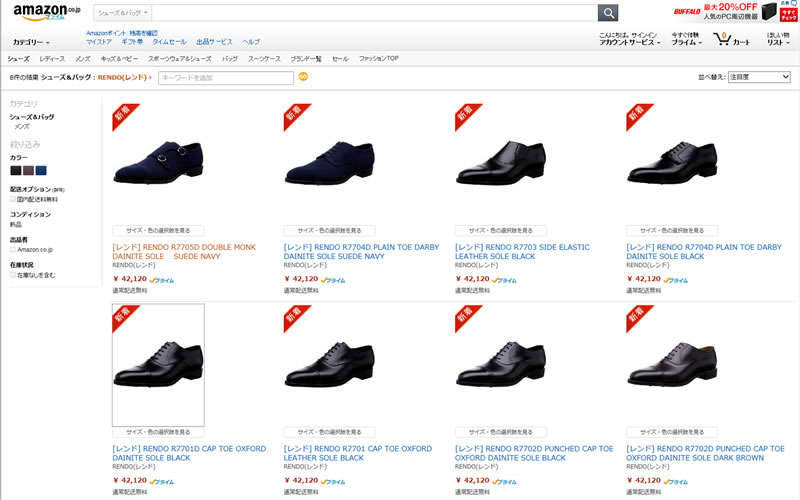Filter by the blue color swatch

[x=41, y=170]
